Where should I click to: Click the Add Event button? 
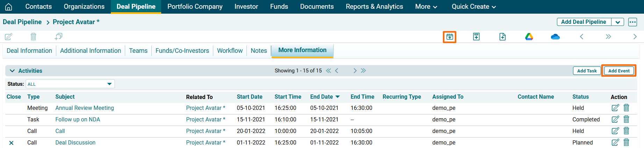point(618,71)
